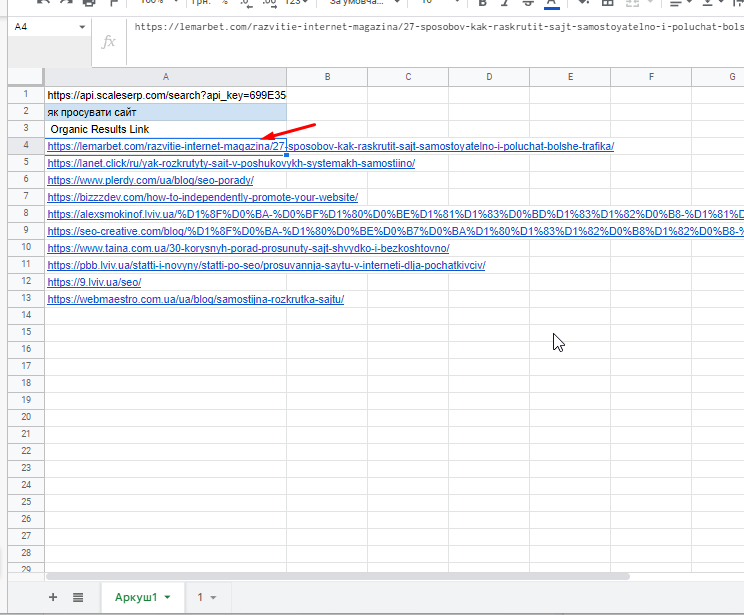This screenshot has width=744, height=615.
Task: Open the text color picker
Action: pos(550,3)
